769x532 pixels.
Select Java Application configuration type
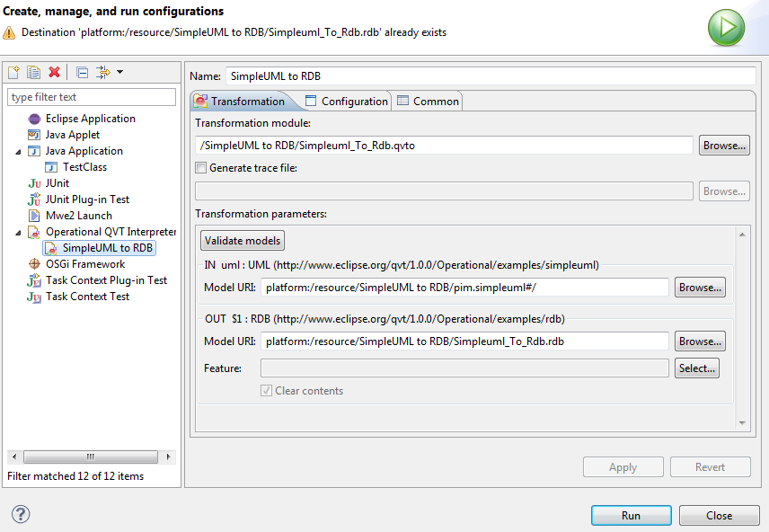(84, 151)
